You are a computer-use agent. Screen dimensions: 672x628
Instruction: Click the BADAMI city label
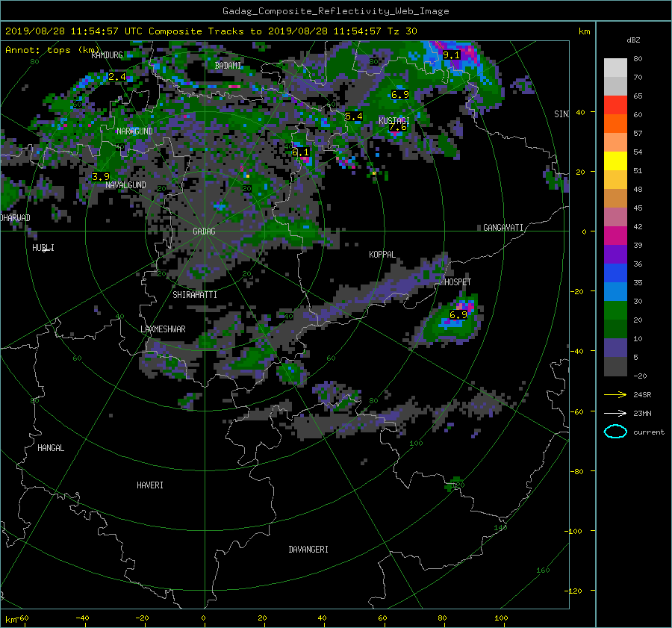tap(228, 66)
